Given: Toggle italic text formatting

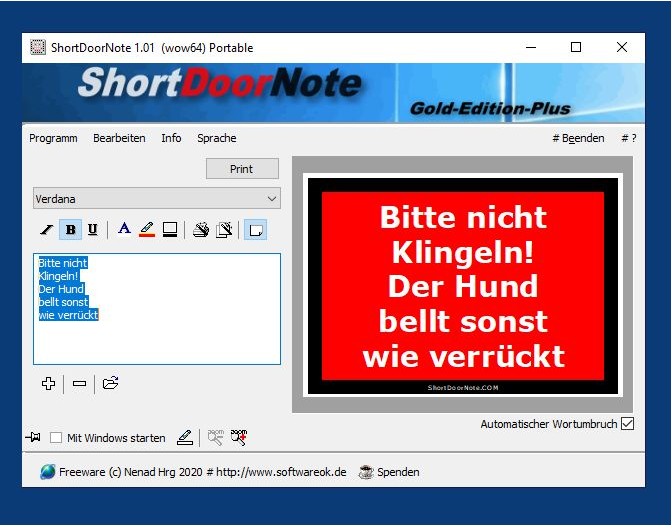Looking at the screenshot, I should tap(47, 230).
